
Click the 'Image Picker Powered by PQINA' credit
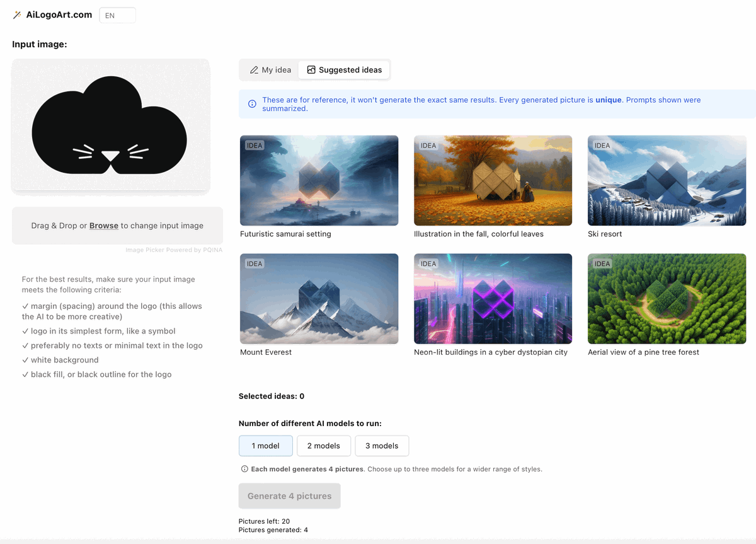click(174, 250)
